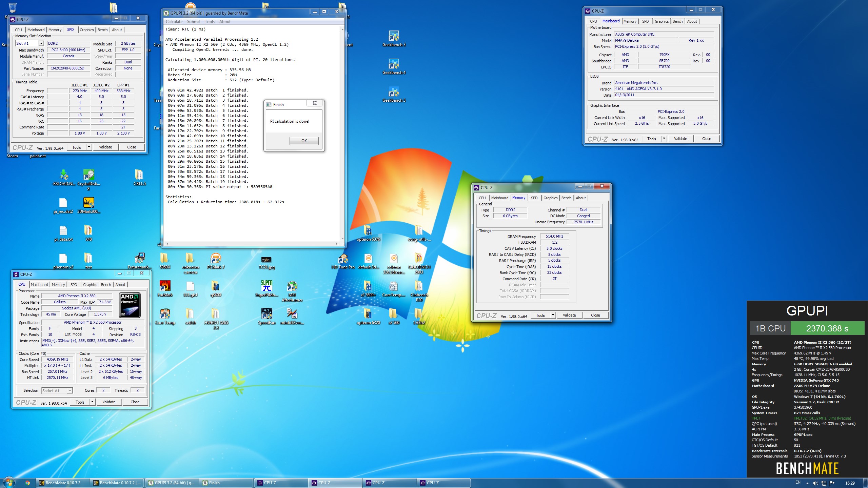This screenshot has width=868, height=488.
Task: Open the Slot #1 memory slot dropdown
Action: pyautogui.click(x=30, y=43)
